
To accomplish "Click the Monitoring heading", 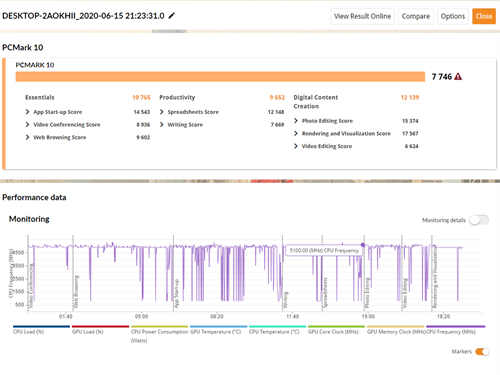I will [x=29, y=219].
